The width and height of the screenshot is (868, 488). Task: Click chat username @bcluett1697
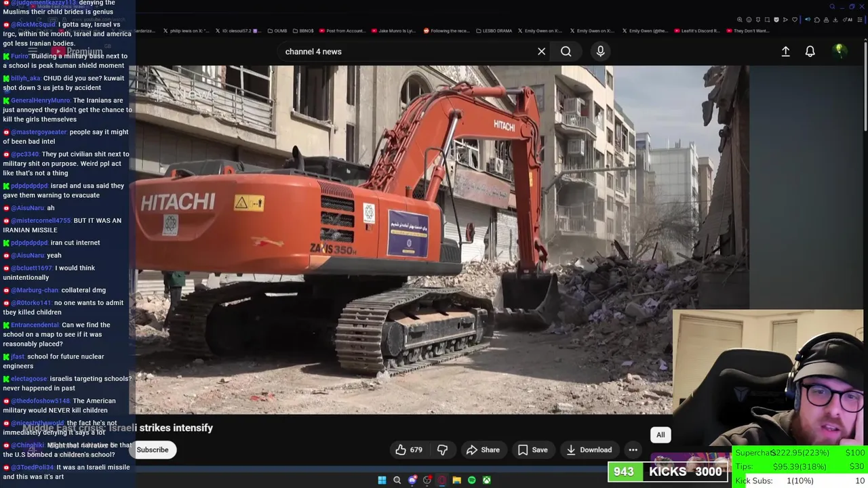click(x=31, y=268)
